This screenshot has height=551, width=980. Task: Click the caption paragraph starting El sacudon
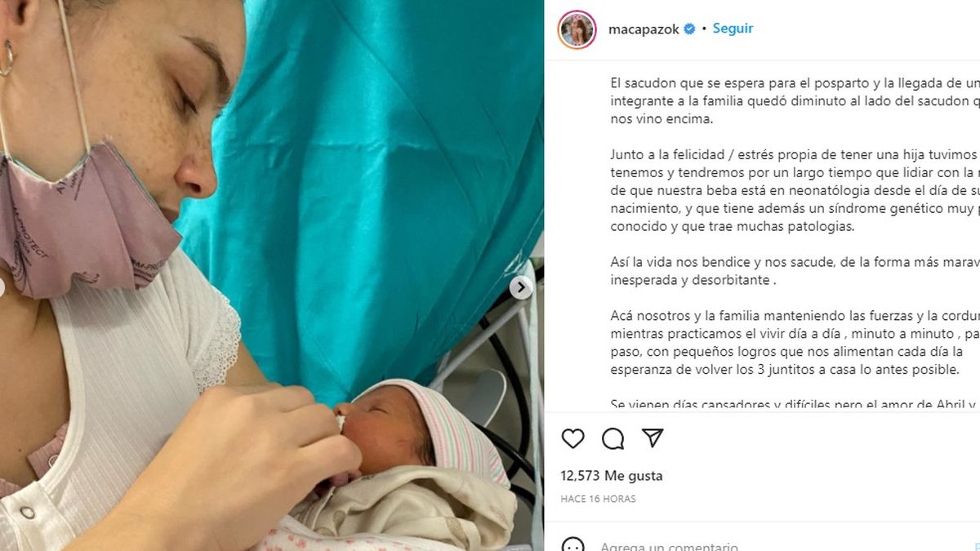tap(795, 101)
